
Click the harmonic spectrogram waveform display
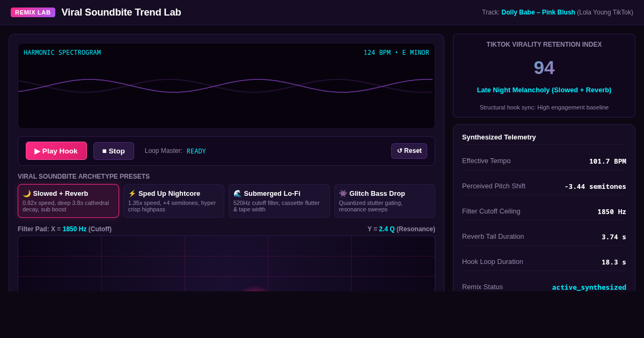point(226,86)
